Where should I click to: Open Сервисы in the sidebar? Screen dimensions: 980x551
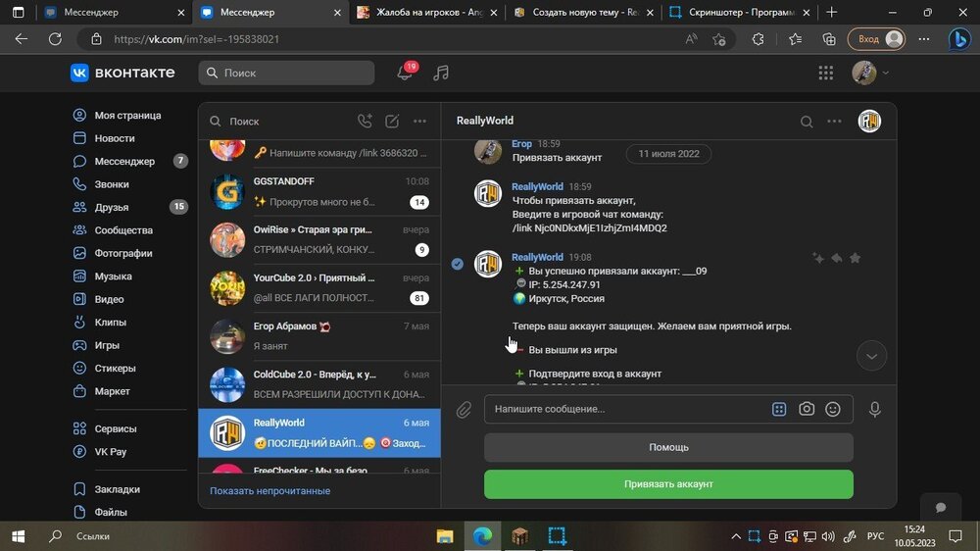coord(115,429)
